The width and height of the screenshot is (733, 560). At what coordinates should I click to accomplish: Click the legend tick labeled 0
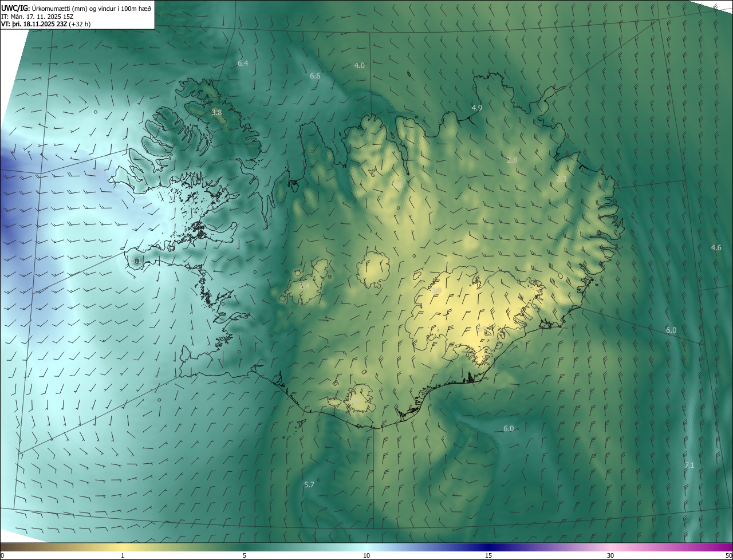2,555
